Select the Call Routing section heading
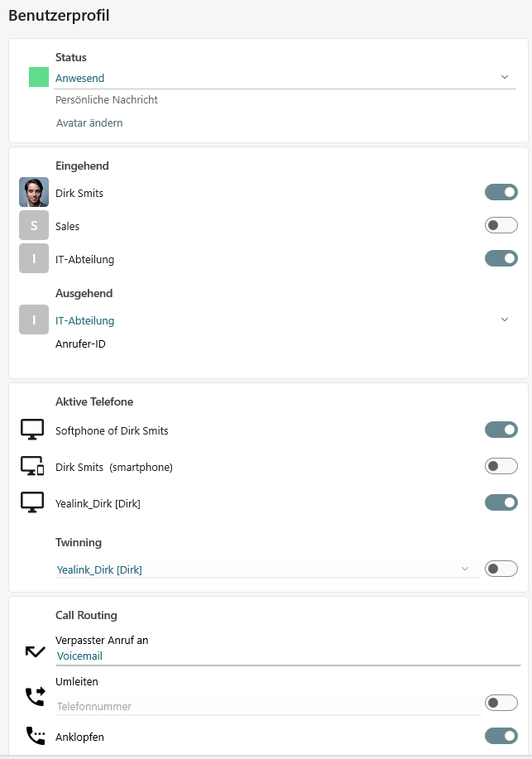Image resolution: width=532 pixels, height=759 pixels. (85, 615)
